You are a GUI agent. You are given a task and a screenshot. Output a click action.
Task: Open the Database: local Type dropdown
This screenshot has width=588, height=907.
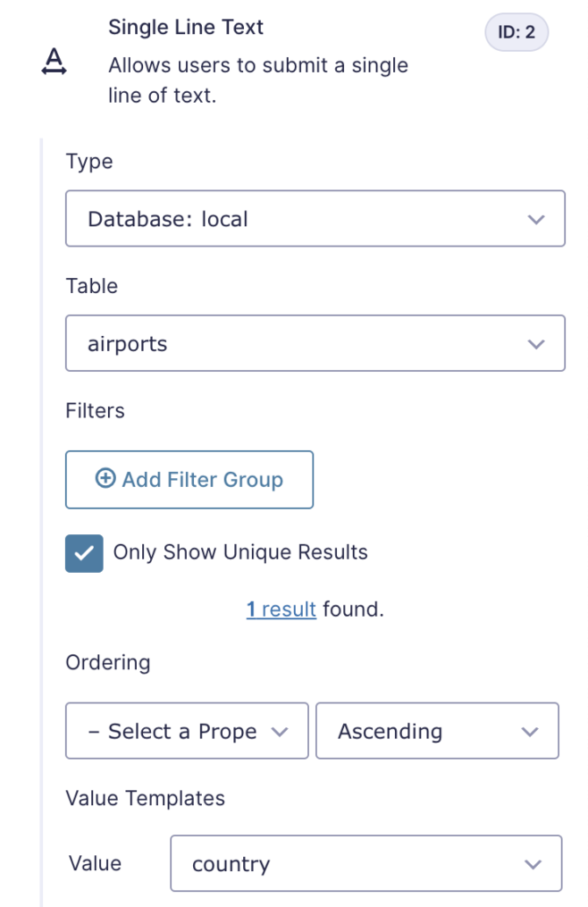coord(315,218)
